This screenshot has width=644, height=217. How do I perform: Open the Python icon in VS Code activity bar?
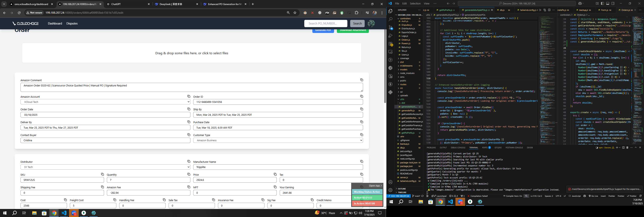(x=390, y=92)
